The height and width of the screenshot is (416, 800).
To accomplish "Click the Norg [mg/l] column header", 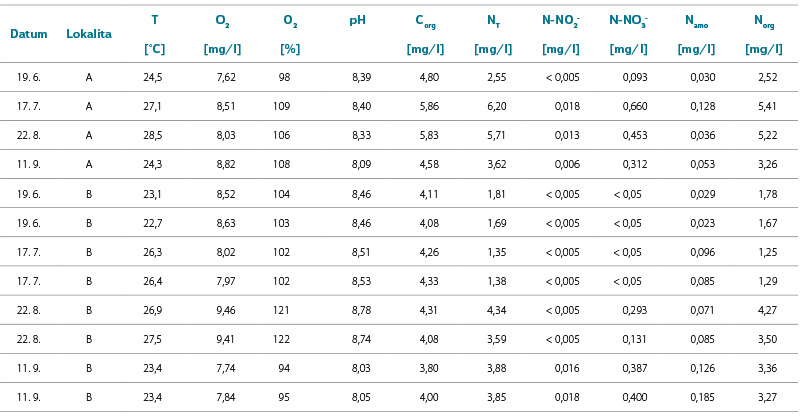I will 764,34.
